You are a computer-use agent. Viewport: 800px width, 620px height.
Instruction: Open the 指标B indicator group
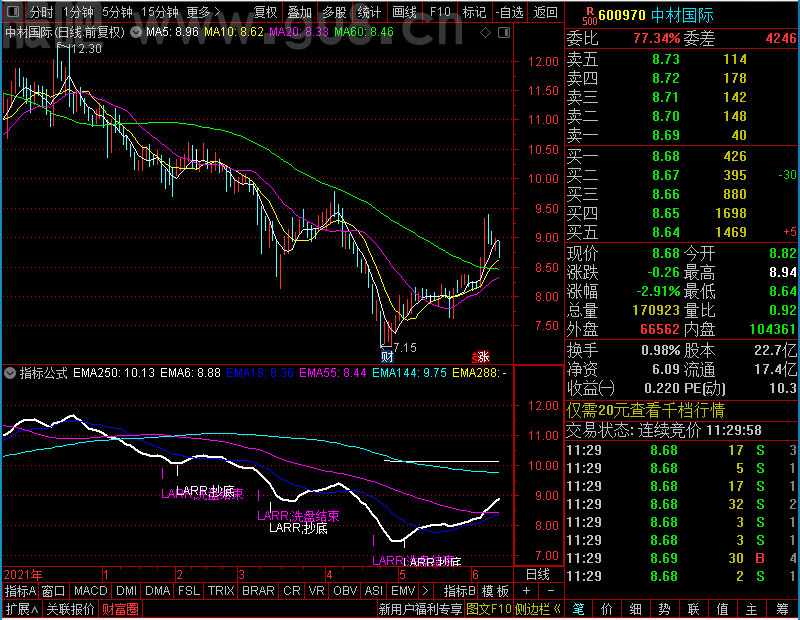460,591
